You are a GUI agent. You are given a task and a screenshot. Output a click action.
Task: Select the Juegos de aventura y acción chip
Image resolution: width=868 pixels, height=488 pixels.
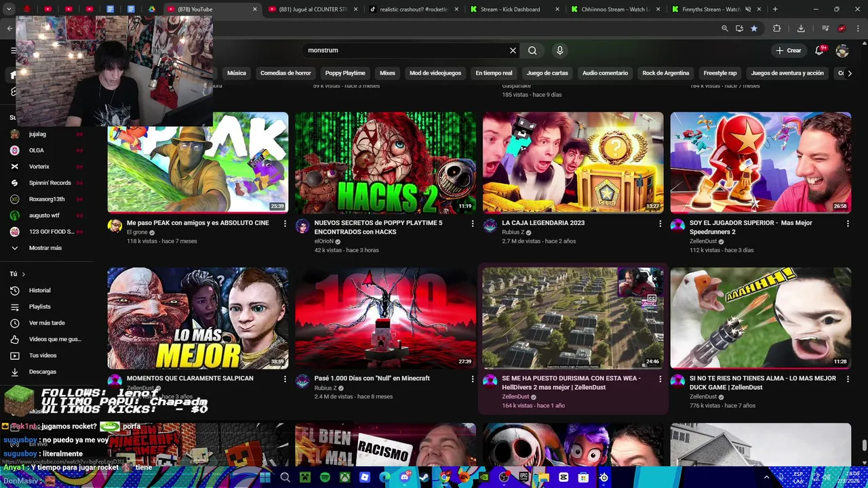pos(787,73)
